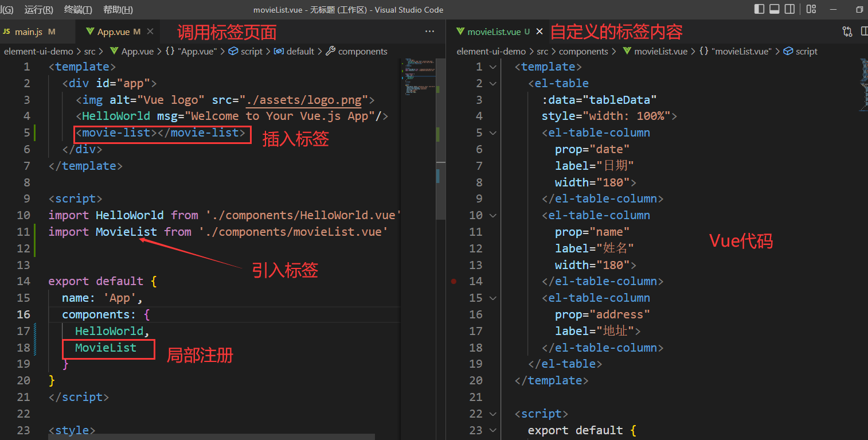
Task: Click App.vue file breadcrumb with Vue icon
Action: point(131,51)
